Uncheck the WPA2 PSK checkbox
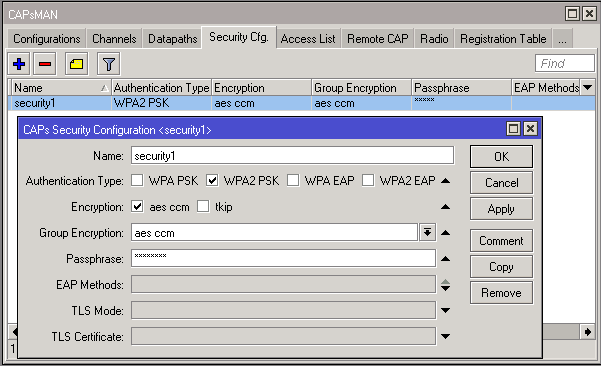The width and height of the screenshot is (601, 366). coord(212,180)
